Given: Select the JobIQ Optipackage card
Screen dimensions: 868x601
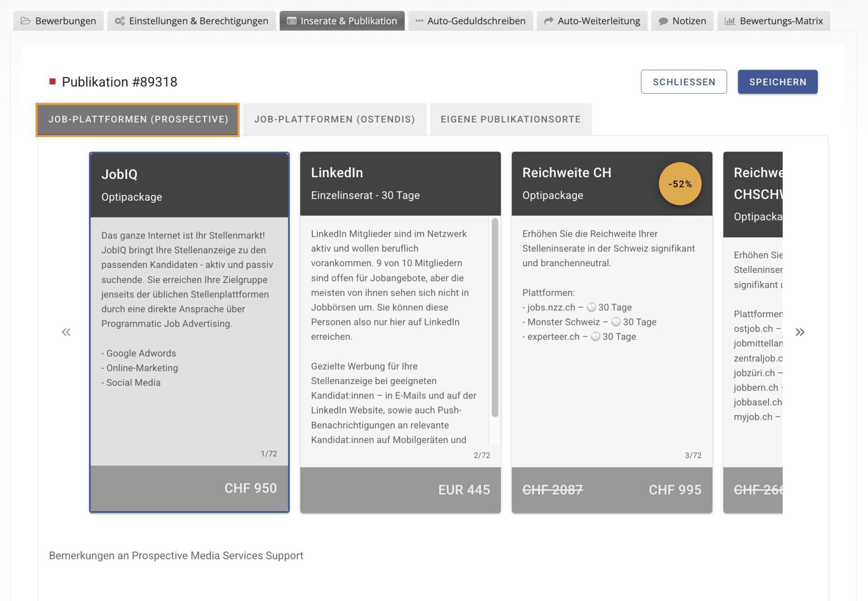Looking at the screenshot, I should [x=189, y=332].
